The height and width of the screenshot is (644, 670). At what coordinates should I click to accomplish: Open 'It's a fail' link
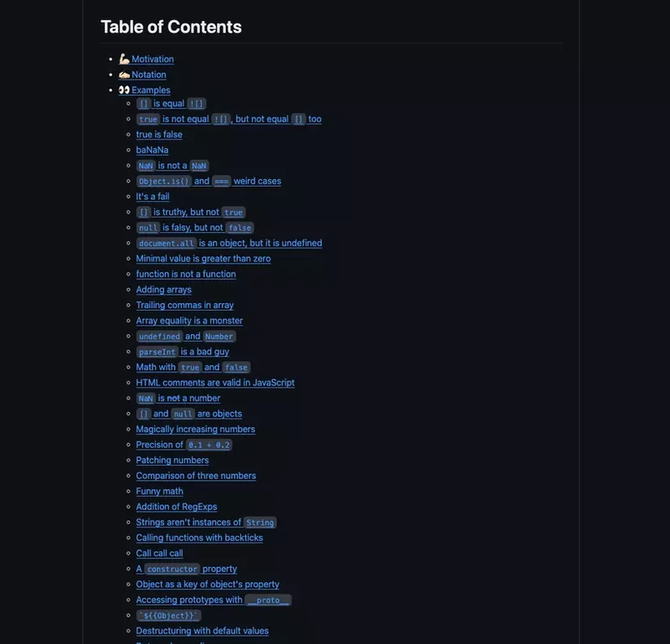152,197
